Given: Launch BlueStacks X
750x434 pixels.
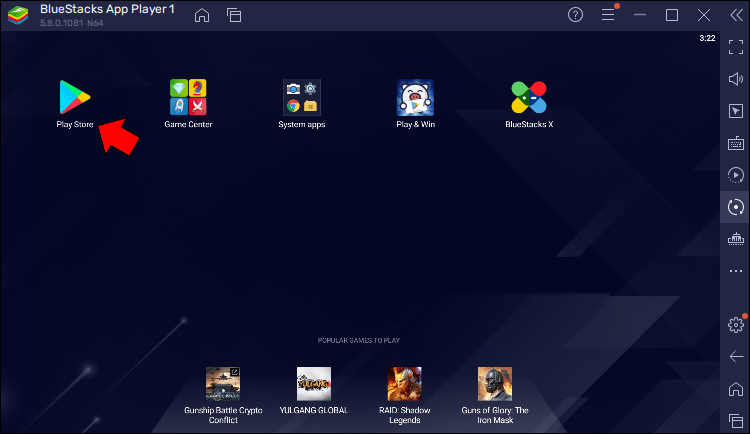Looking at the screenshot, I should click(529, 97).
